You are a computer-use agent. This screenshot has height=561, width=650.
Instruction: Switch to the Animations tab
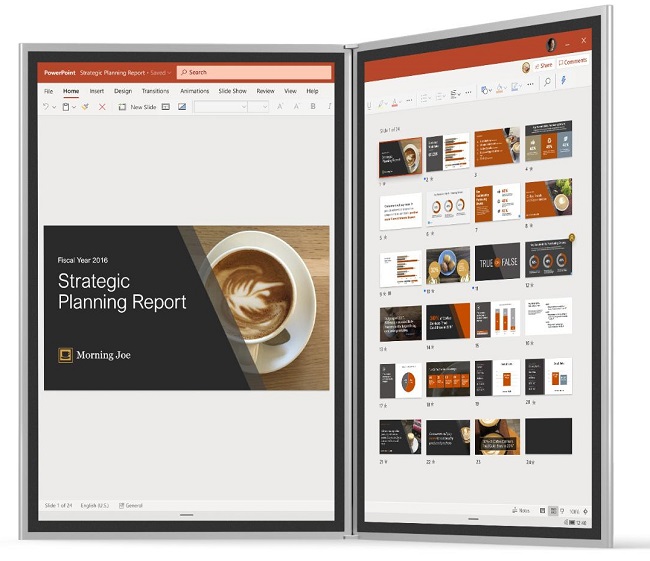coord(194,91)
